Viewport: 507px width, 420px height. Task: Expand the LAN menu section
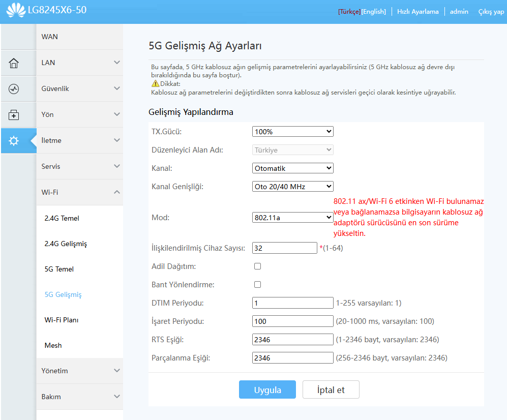(x=80, y=63)
